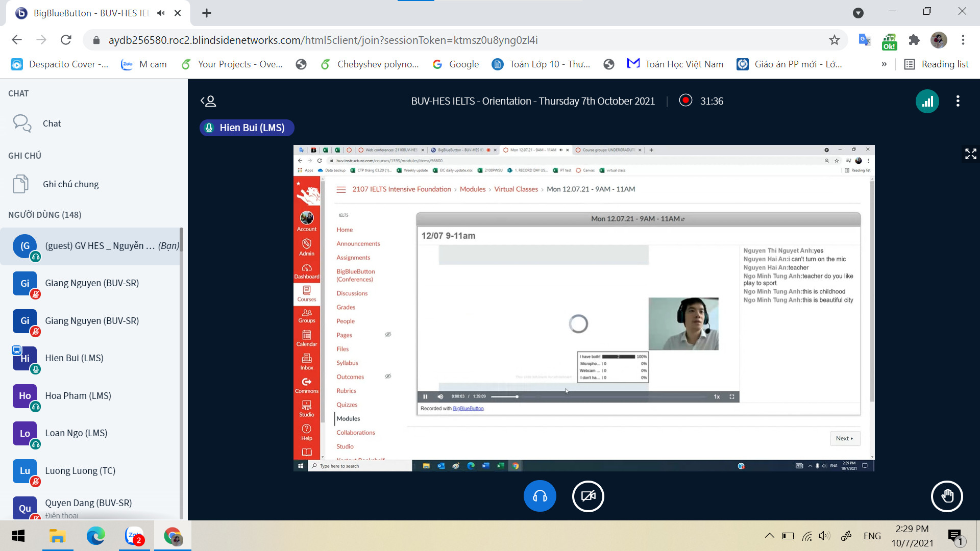This screenshot has height=551, width=980.
Task: Open File Explorer from taskbar
Action: point(57,536)
